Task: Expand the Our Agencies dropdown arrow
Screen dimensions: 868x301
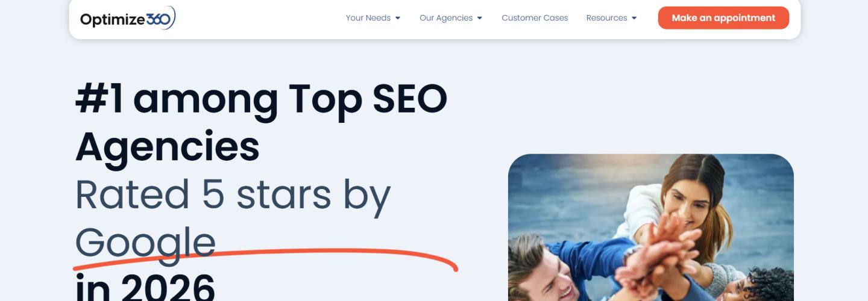Action: [480, 18]
